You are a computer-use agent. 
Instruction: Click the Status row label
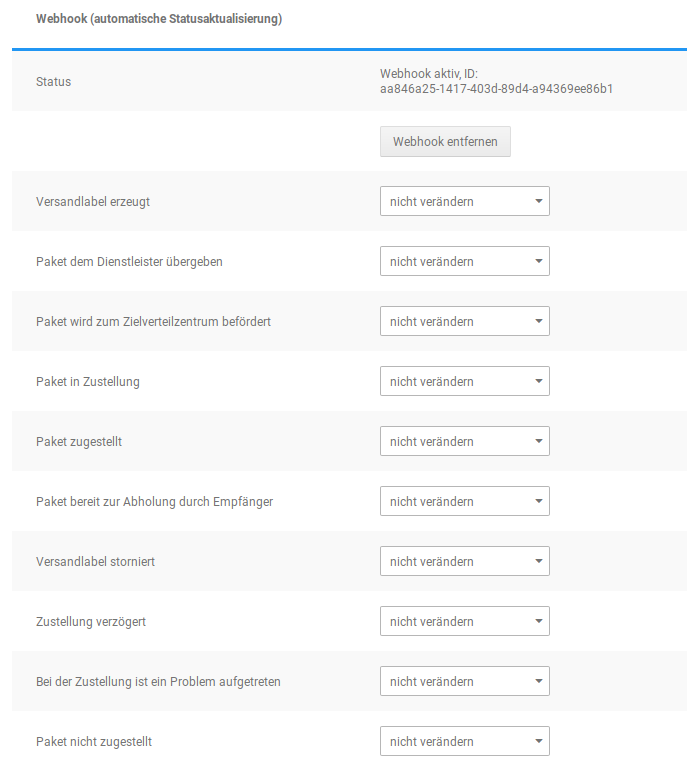53,82
